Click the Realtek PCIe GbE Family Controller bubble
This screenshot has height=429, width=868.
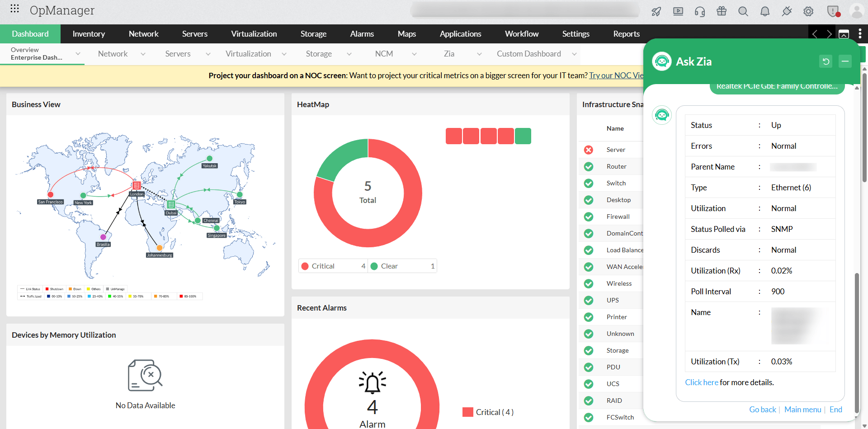point(777,88)
